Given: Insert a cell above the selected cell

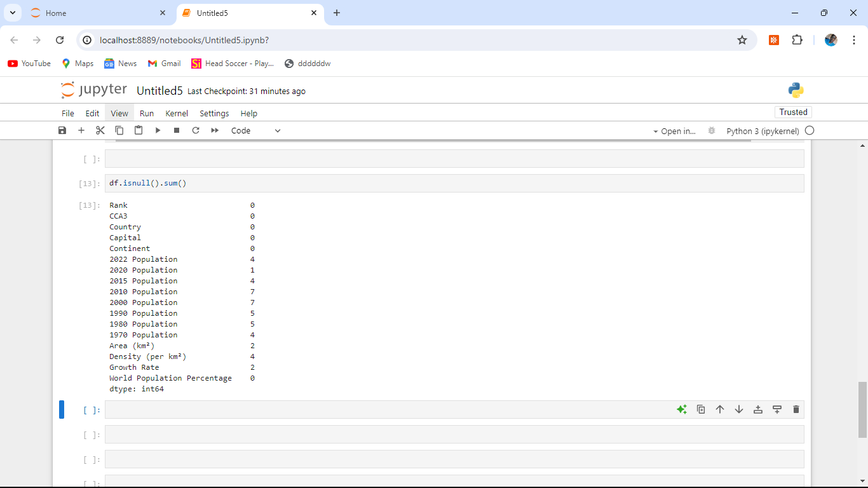Looking at the screenshot, I should pyautogui.click(x=758, y=410).
